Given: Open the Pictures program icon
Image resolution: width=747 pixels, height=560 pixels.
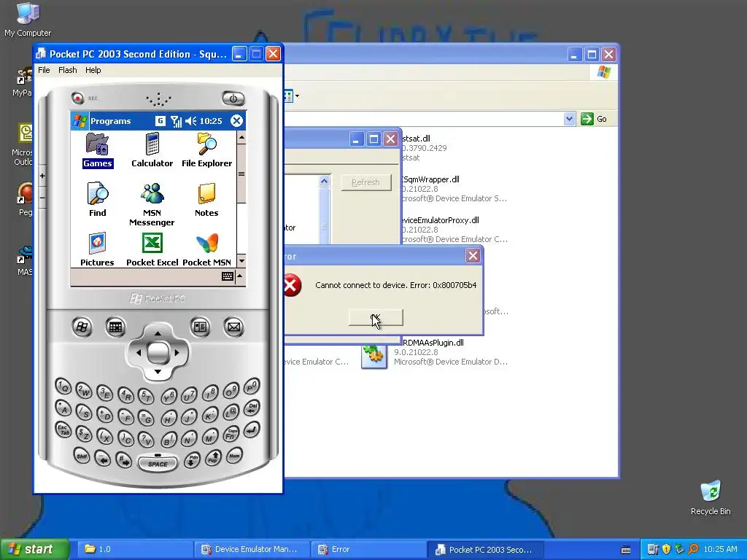Looking at the screenshot, I should click(97, 249).
